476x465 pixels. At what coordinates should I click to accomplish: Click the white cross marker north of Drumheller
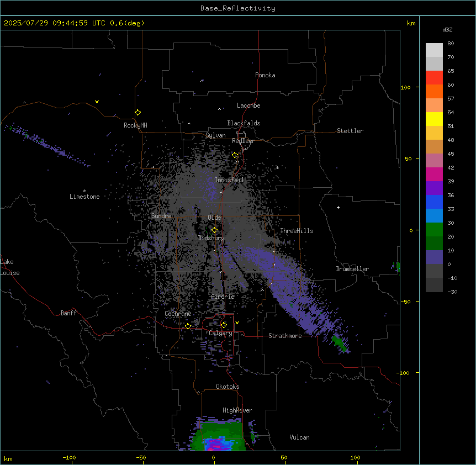[338, 207]
